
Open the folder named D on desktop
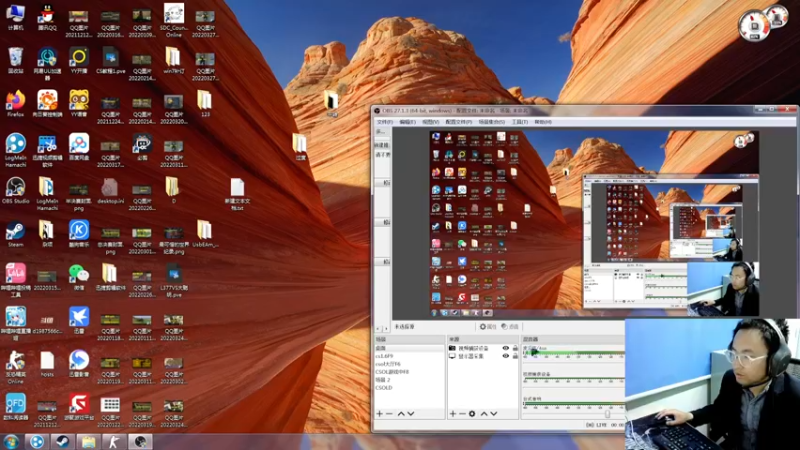172,190
